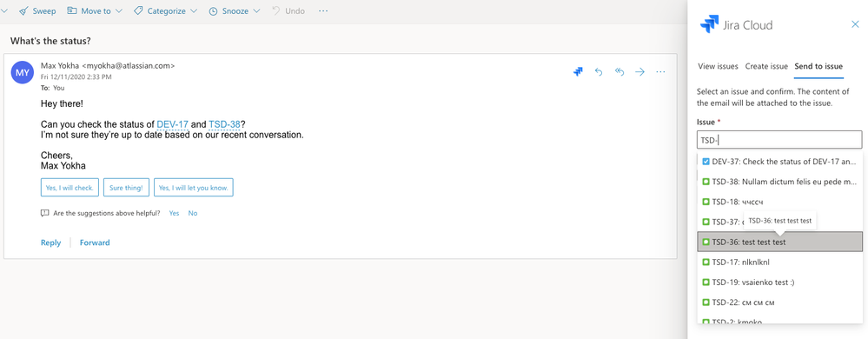Expand the Categorize dropdown arrow
The width and height of the screenshot is (868, 339).
click(193, 11)
